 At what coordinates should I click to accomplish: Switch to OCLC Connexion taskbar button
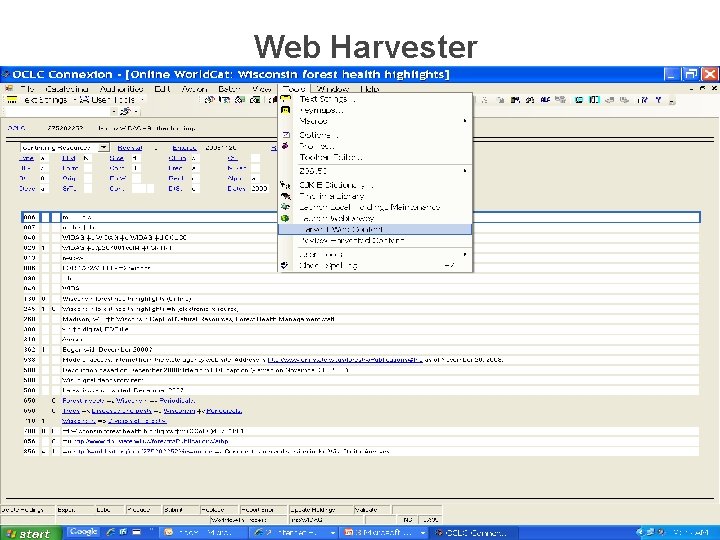[x=474, y=533]
